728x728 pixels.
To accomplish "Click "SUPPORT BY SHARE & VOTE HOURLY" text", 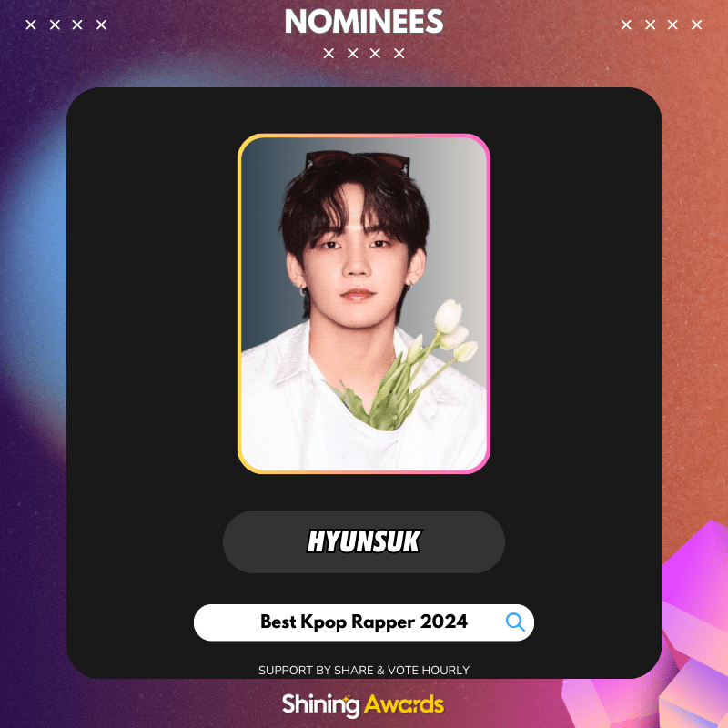I will click(x=363, y=670).
